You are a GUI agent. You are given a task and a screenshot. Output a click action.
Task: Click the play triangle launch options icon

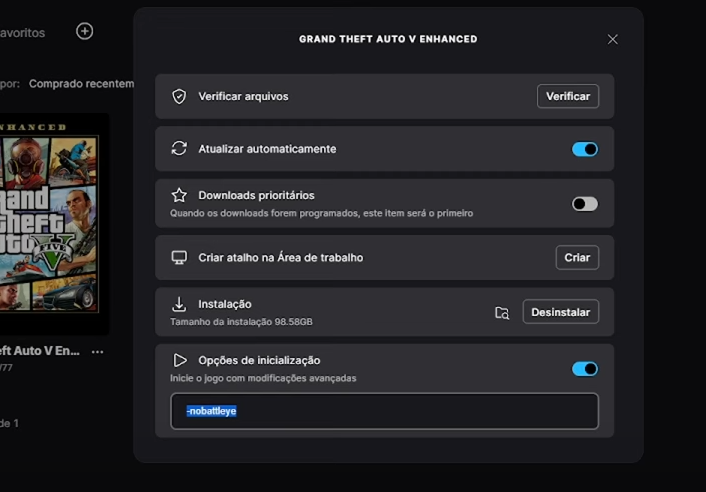(x=180, y=360)
